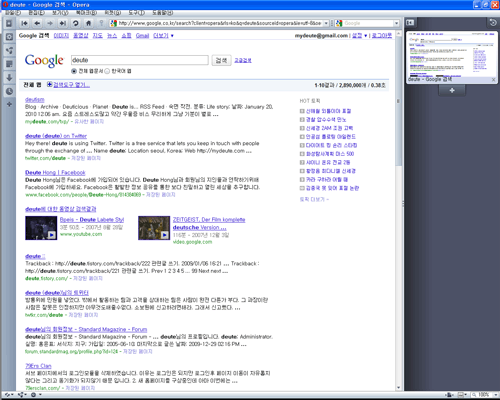This screenshot has width=500, height=400.
Task: Click the Wand password key icon
Action: pyautogui.click(x=101, y=23)
